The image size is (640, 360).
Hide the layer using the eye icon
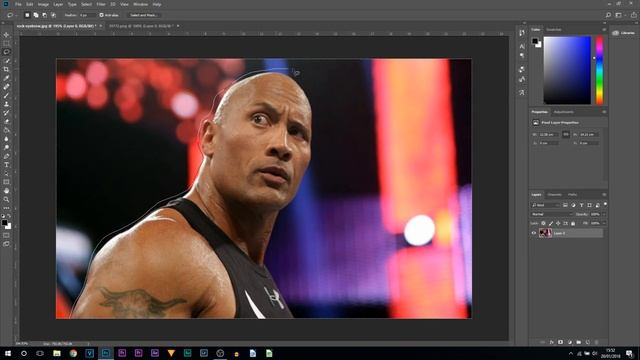[533, 233]
